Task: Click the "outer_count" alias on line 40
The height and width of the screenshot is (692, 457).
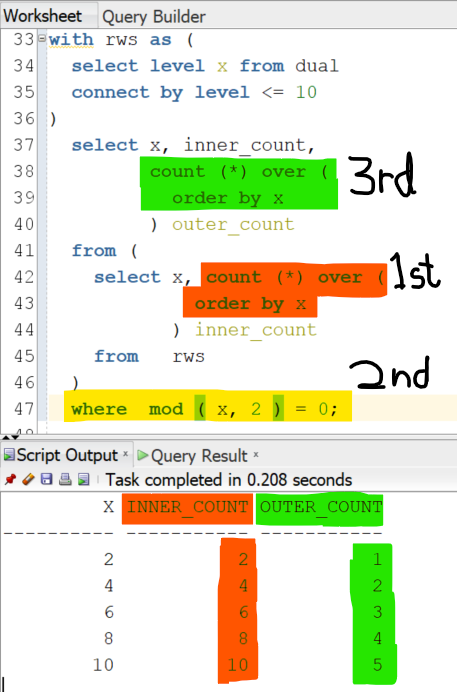Action: [x=233, y=225]
